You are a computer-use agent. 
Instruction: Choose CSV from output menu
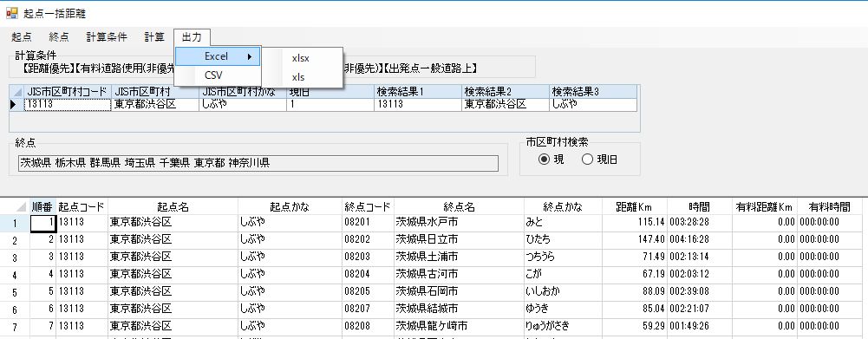(218, 75)
